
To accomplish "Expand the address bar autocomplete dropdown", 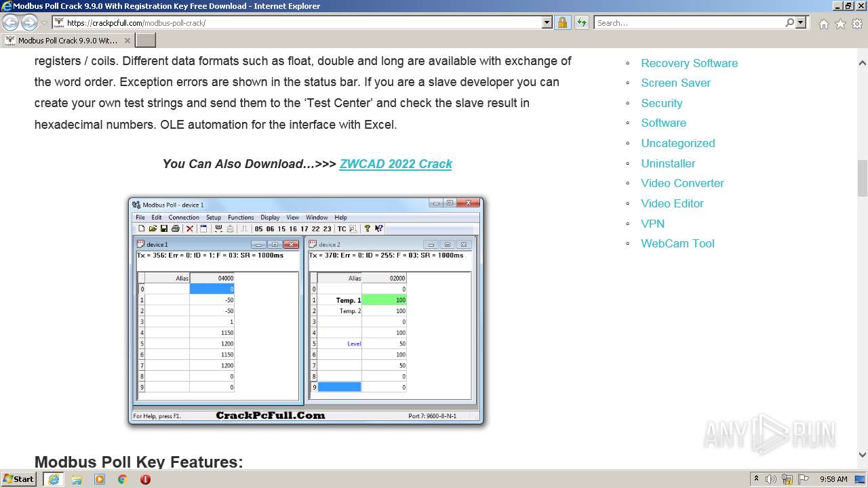I will click(547, 22).
